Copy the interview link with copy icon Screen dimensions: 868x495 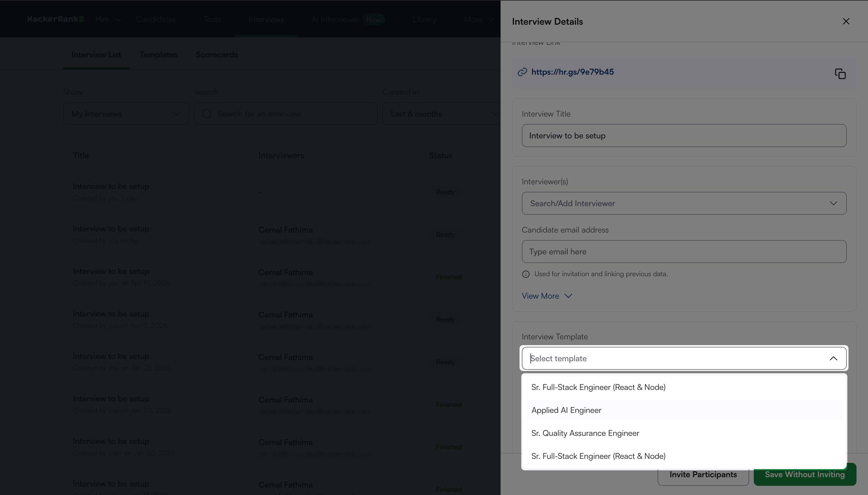[840, 74]
